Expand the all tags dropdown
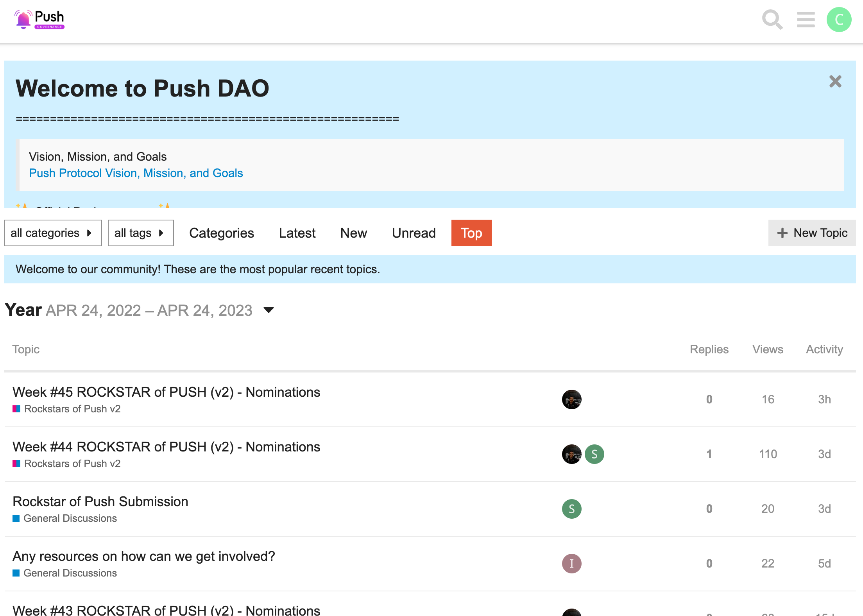Image resolution: width=863 pixels, height=616 pixels. tap(140, 233)
